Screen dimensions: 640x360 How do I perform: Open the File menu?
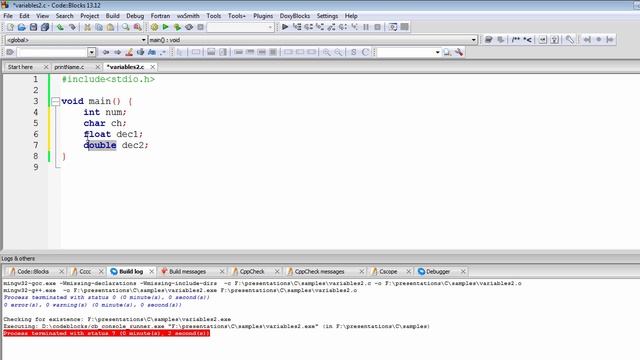8,16
